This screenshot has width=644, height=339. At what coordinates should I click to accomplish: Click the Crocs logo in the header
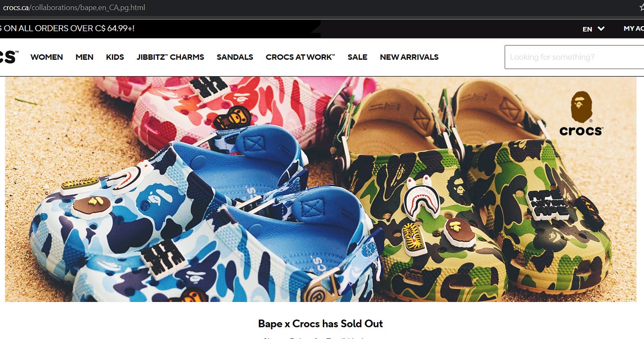pos(9,57)
